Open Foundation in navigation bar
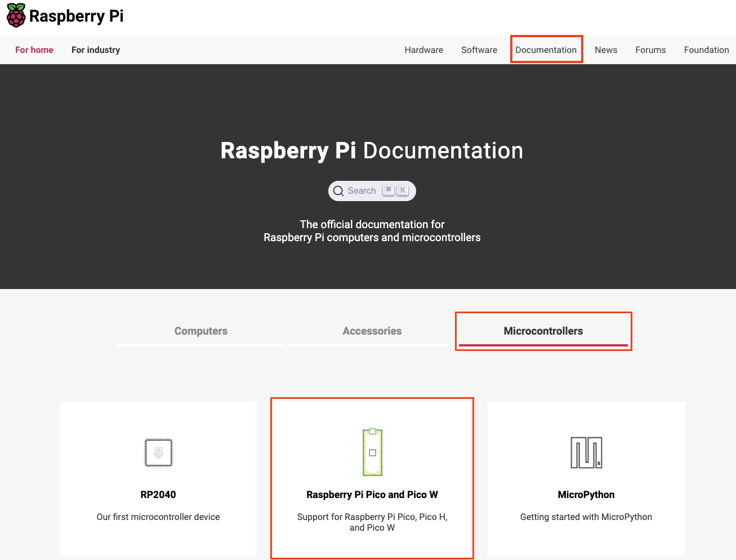 point(706,50)
